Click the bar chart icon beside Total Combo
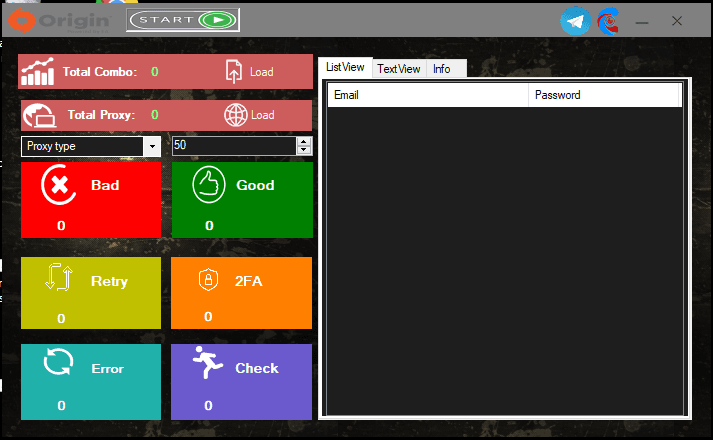The height and width of the screenshot is (440, 713). pyautogui.click(x=39, y=71)
